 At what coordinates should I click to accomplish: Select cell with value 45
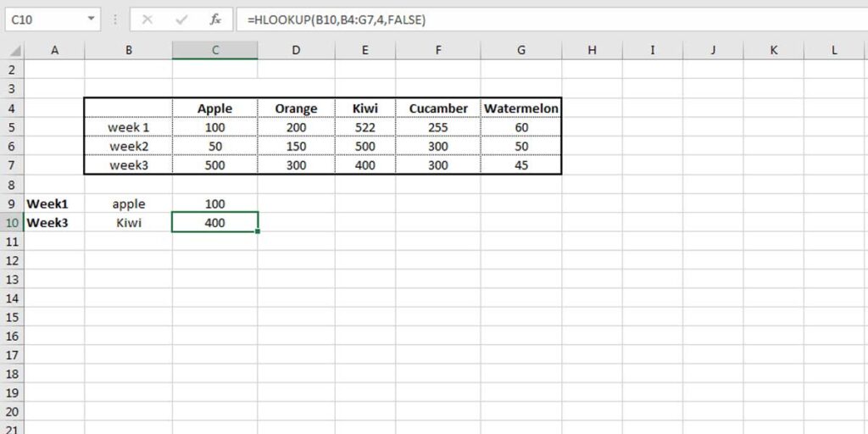click(521, 165)
